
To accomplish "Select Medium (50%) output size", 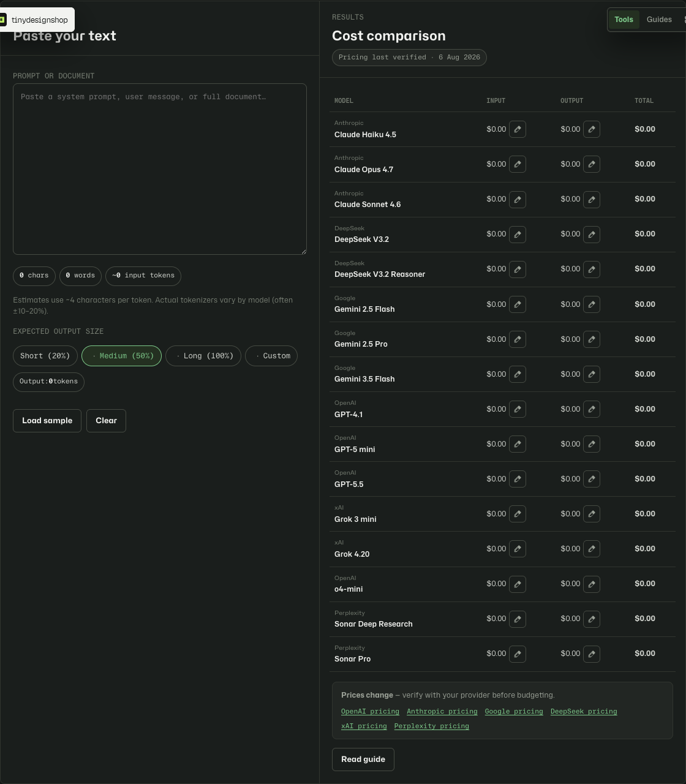I will point(121,356).
